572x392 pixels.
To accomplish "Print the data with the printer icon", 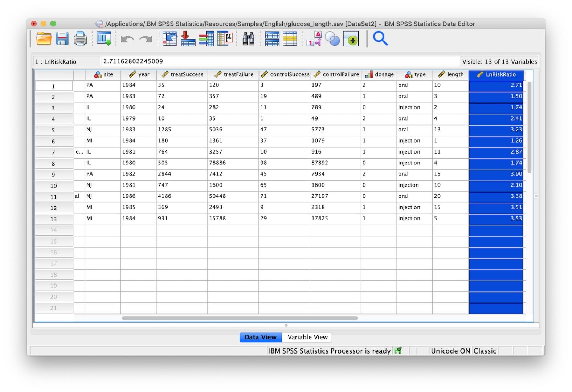I will [x=80, y=39].
